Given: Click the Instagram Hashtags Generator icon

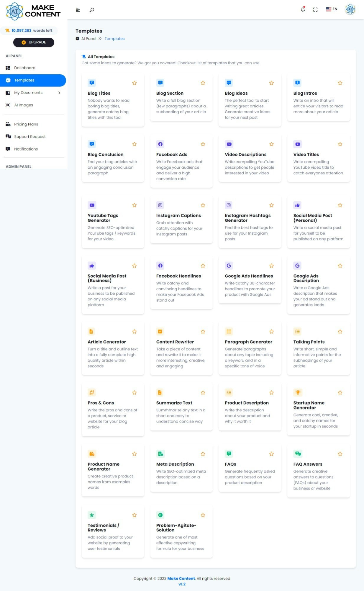Looking at the screenshot, I should (x=229, y=205).
